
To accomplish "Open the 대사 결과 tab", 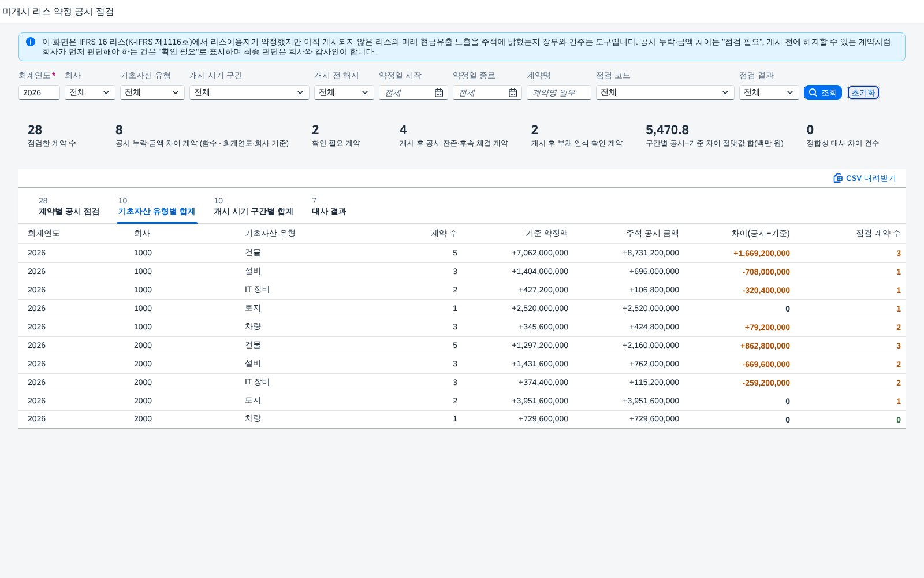I will [329, 206].
